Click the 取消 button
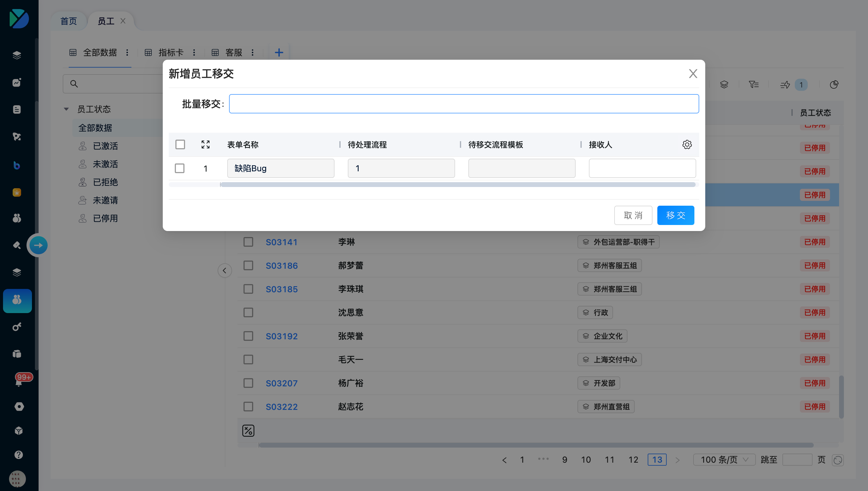868x491 pixels. click(x=633, y=215)
